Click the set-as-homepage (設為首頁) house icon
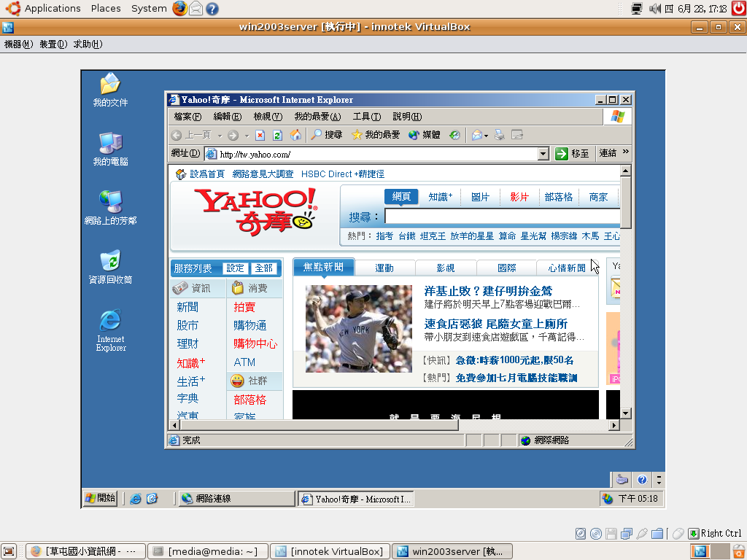747x560 pixels. pyautogui.click(x=181, y=174)
